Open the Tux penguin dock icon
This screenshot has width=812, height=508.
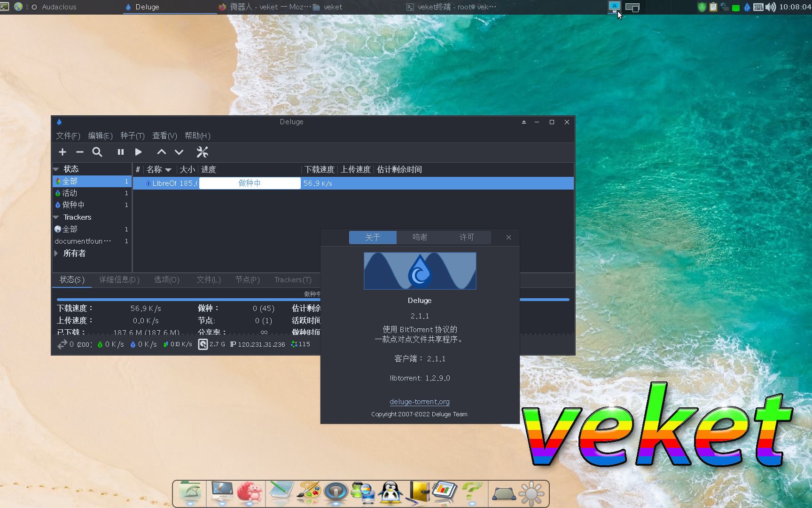click(390, 493)
